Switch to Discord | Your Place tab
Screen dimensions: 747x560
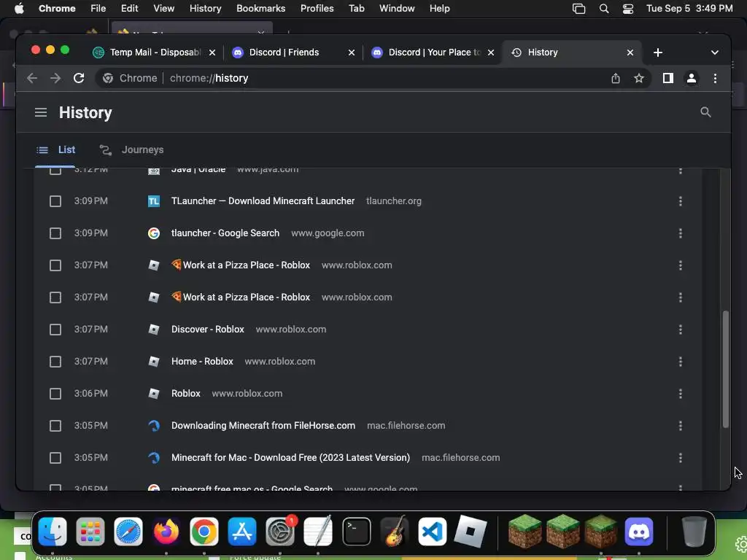tap(433, 52)
